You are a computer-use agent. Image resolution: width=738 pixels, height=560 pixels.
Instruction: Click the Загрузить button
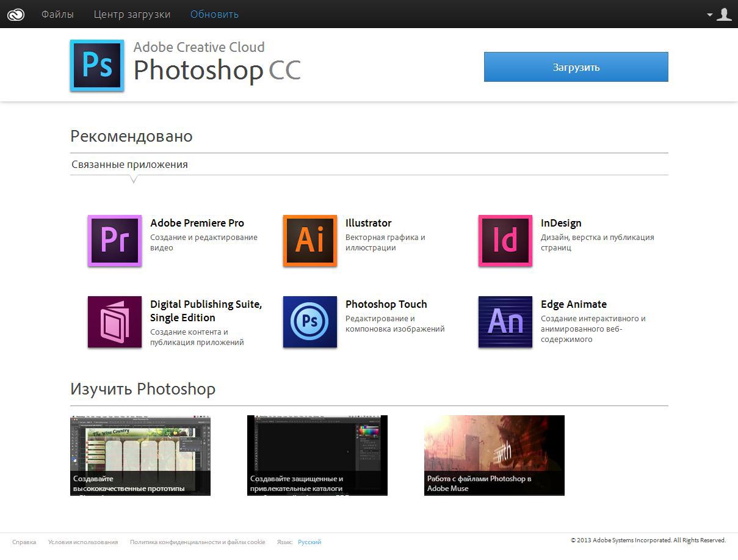tap(576, 67)
